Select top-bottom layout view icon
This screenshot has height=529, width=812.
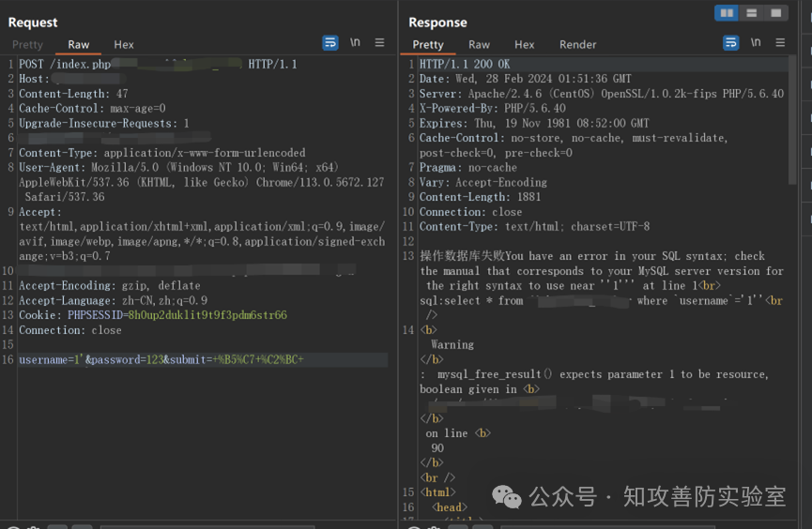(x=751, y=13)
